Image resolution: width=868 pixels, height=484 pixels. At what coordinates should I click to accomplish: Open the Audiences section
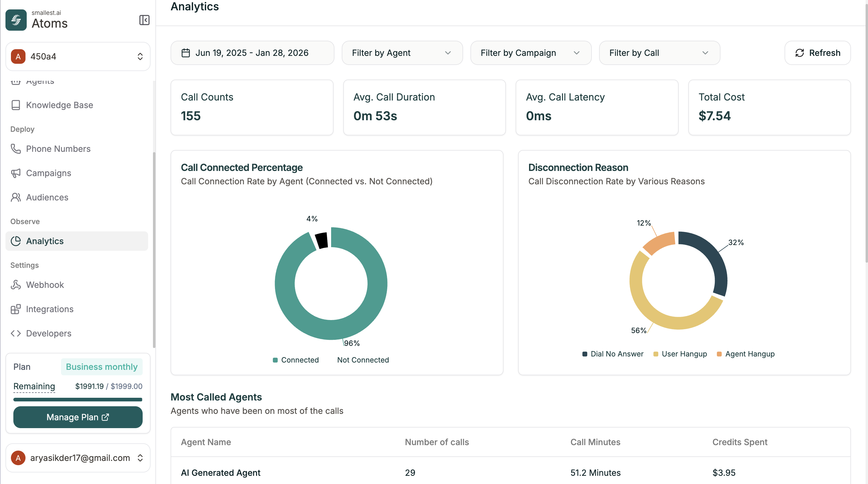click(46, 197)
